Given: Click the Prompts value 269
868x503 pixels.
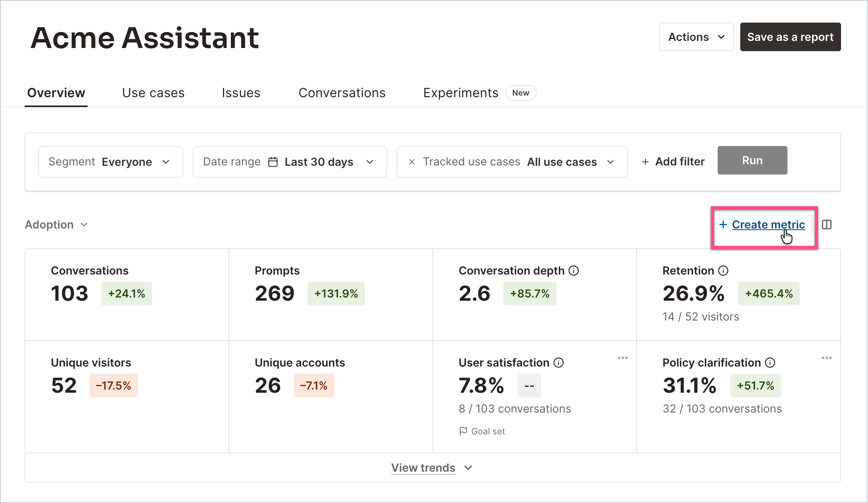Looking at the screenshot, I should 275,294.
